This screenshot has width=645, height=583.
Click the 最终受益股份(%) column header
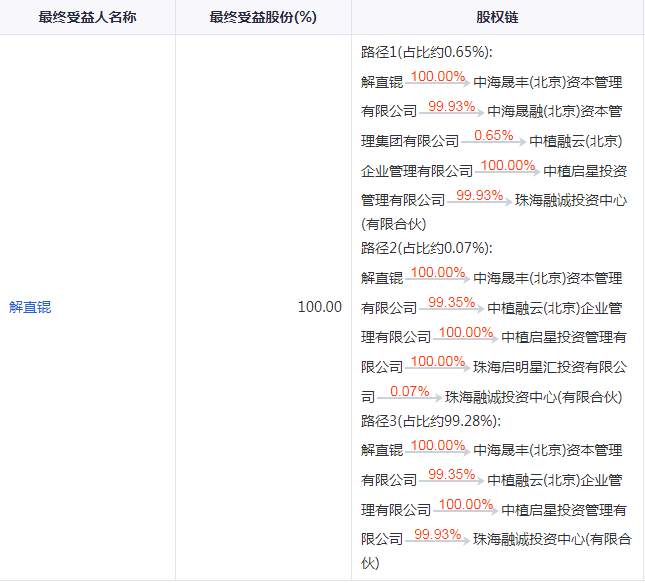(x=263, y=18)
